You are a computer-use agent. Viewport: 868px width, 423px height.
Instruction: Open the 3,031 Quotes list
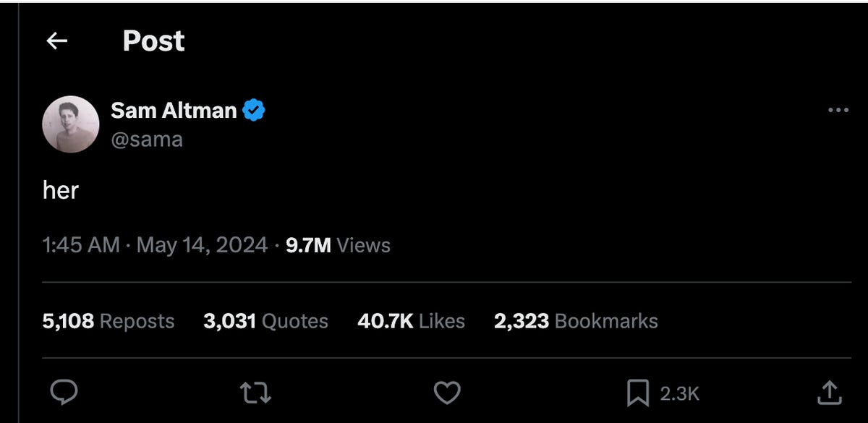click(265, 321)
